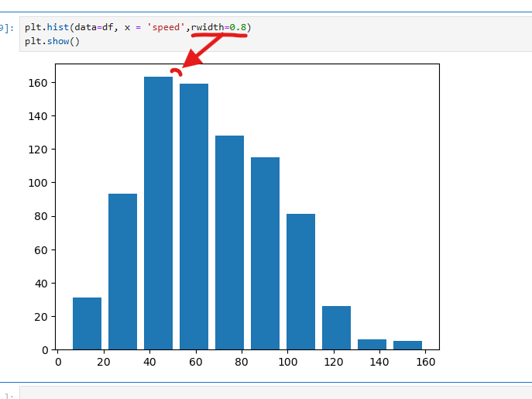
Task: Click the x-axis label 100
Action: 288,362
